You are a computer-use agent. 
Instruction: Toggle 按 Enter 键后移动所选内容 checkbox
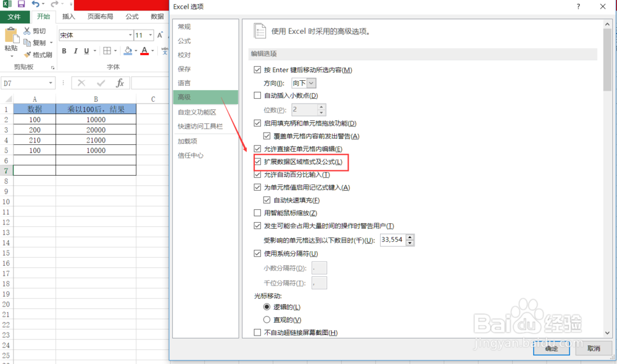point(257,70)
